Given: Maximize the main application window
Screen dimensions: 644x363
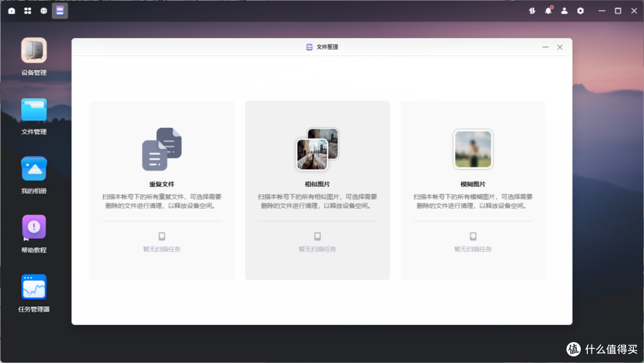Looking at the screenshot, I should [618, 11].
